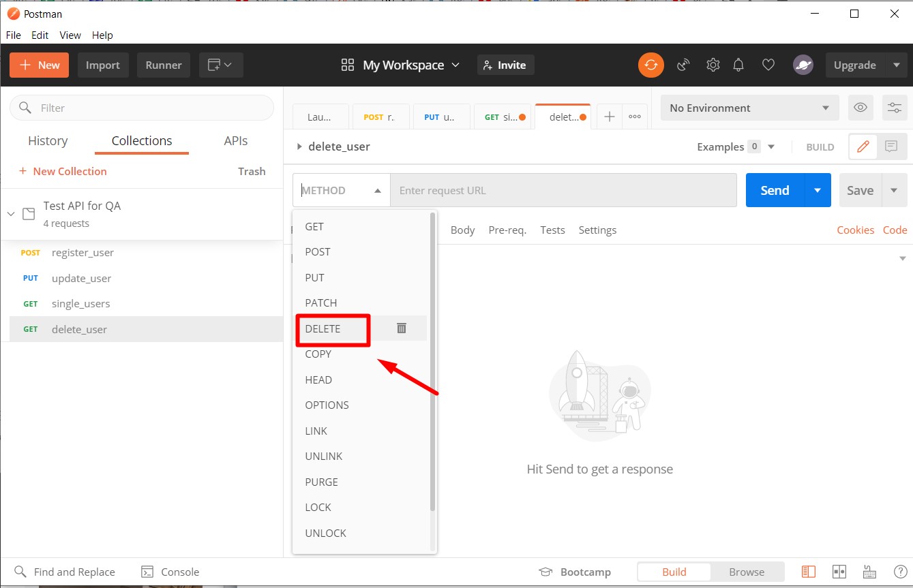Open the notifications bell
913x588 pixels.
[x=738, y=65]
